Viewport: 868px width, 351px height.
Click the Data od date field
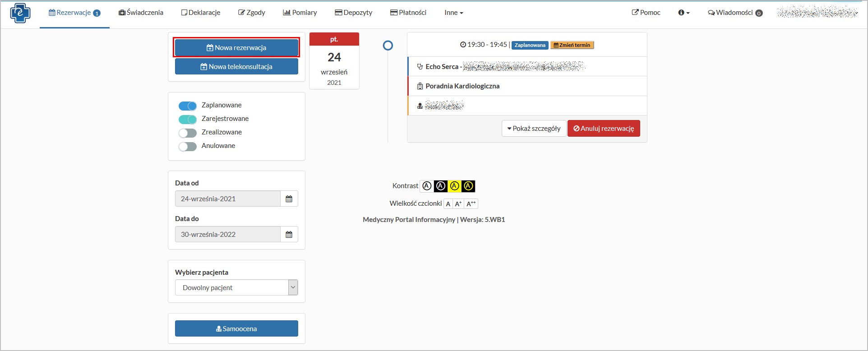(227, 199)
